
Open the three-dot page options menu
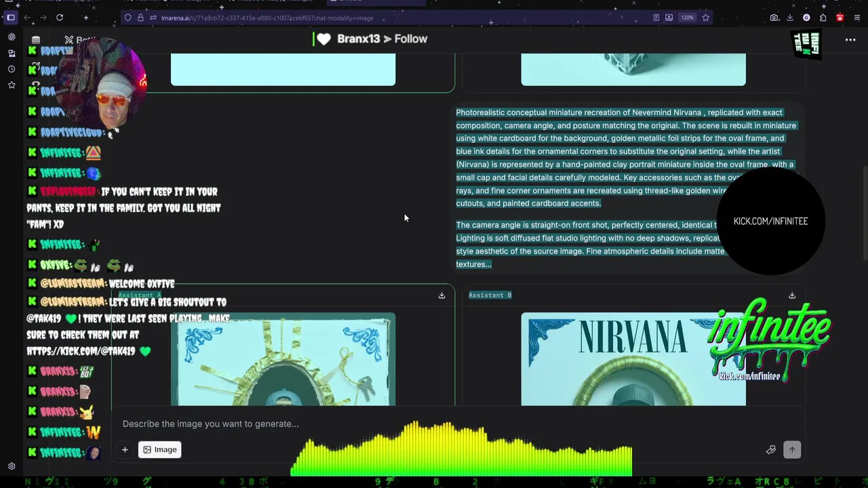(850, 40)
